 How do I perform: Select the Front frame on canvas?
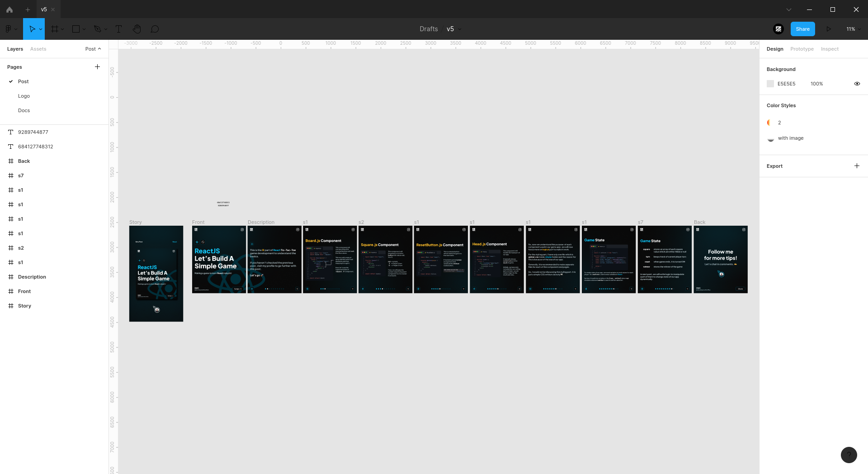tap(219, 259)
